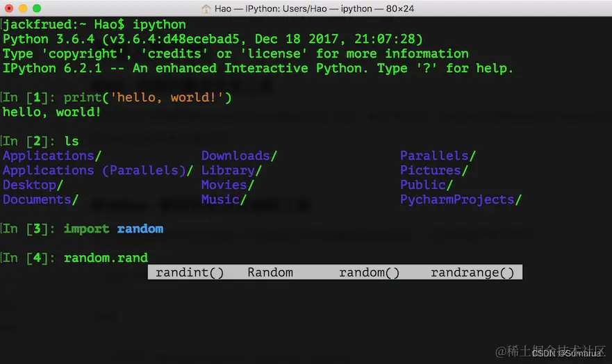Click the 'Library/' directory entry
612x364 pixels.
click(231, 170)
